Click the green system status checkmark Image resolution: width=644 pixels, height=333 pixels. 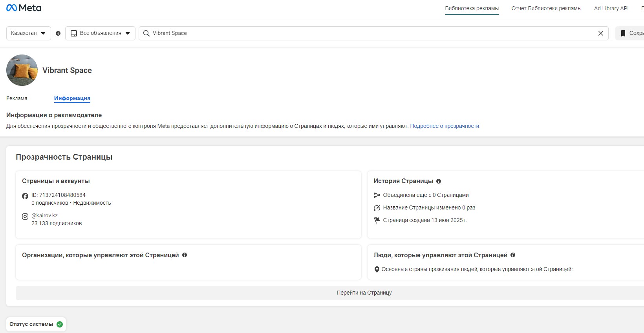pyautogui.click(x=60, y=324)
